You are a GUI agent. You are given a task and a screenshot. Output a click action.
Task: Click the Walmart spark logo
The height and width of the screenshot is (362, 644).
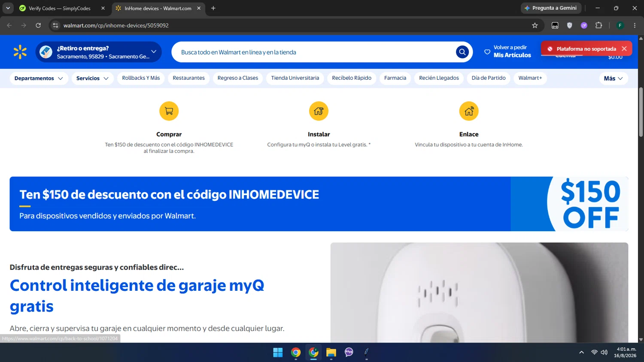coord(20,52)
